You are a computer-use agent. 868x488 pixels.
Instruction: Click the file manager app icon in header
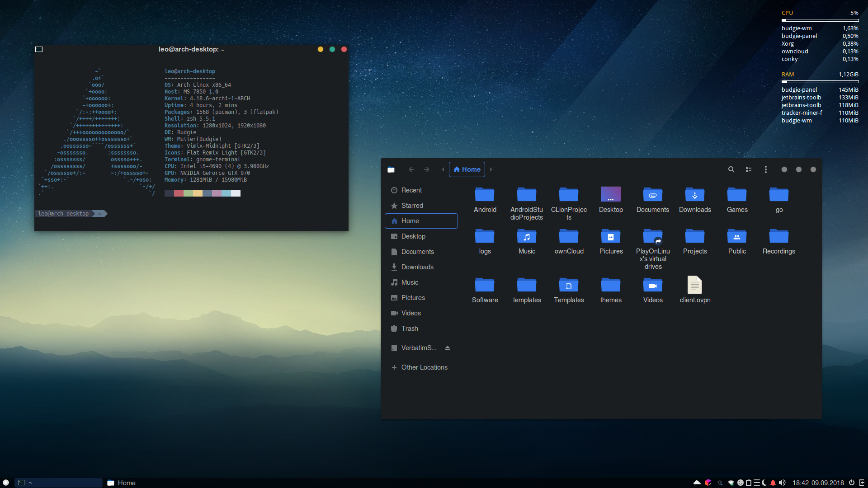tap(391, 169)
